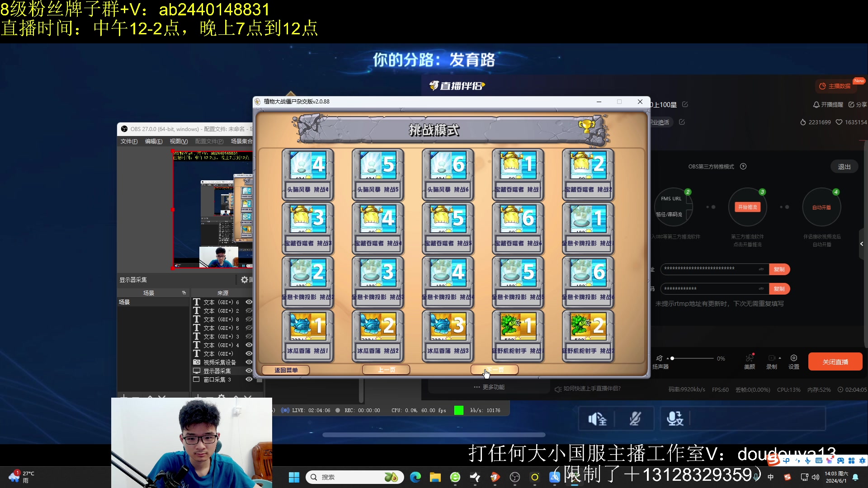
Task: Click 关闭直播 to end the stream
Action: click(835, 362)
